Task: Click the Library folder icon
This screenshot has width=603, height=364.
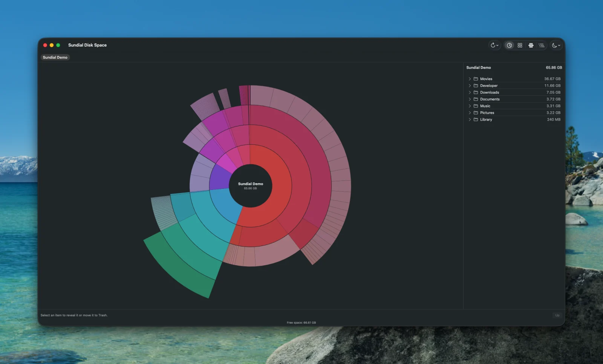Action: [476, 119]
